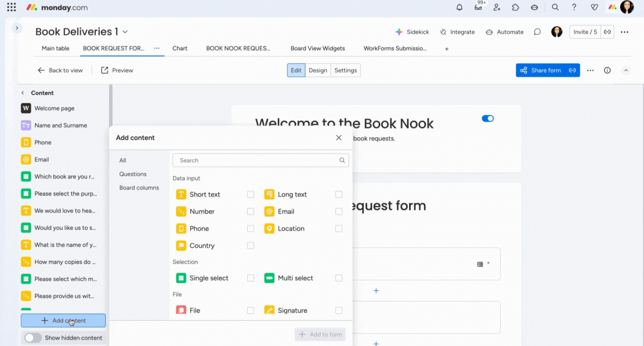Check the Multi select checkbox
Viewport: 644px width, 346px height.
339,278
